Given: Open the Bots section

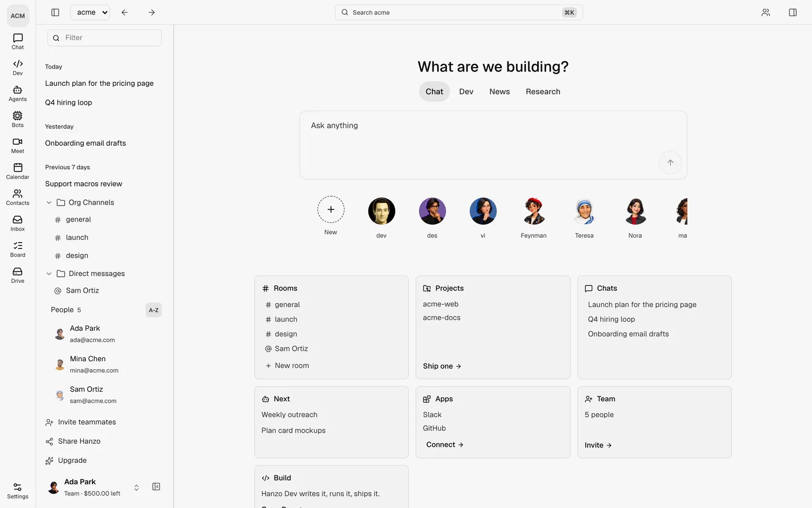Looking at the screenshot, I should click(x=17, y=120).
